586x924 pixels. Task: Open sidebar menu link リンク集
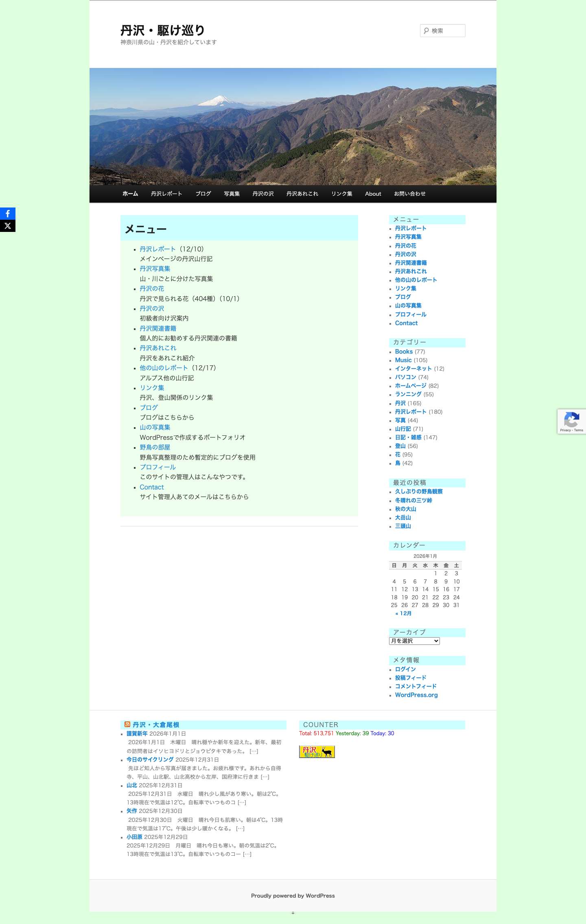point(406,288)
